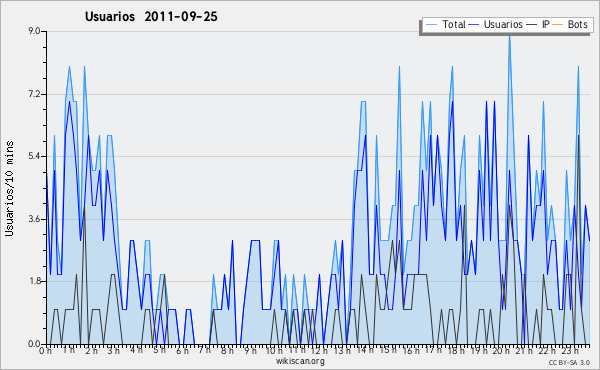Screen dimensions: 600x370
Task: Click the Total legend entry
Action: pyautogui.click(x=445, y=24)
